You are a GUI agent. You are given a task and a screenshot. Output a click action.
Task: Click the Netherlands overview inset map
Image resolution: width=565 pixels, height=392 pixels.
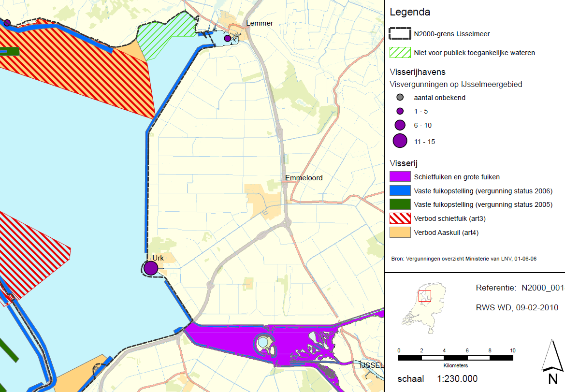[x=424, y=308]
